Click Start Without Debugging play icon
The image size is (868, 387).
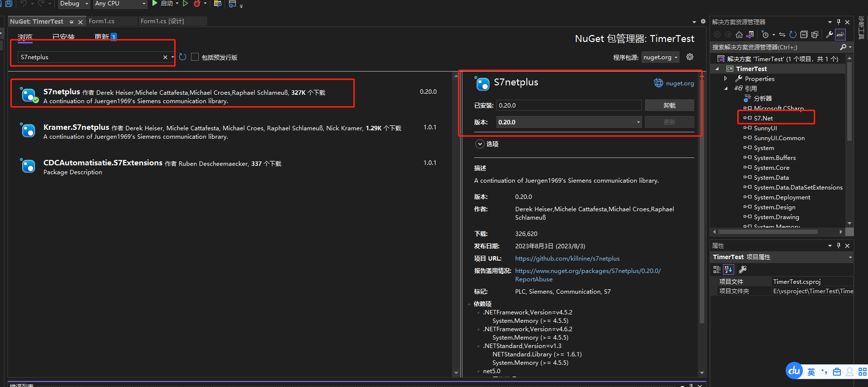186,3
